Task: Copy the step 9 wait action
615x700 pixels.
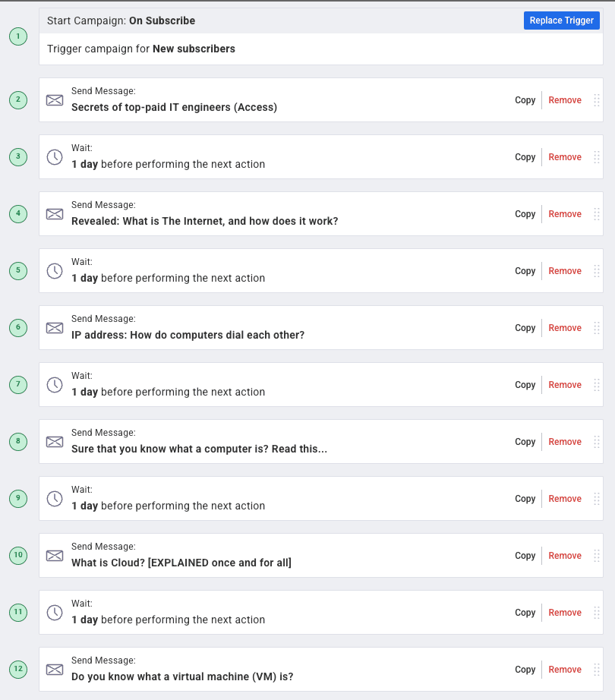Action: [x=525, y=499]
